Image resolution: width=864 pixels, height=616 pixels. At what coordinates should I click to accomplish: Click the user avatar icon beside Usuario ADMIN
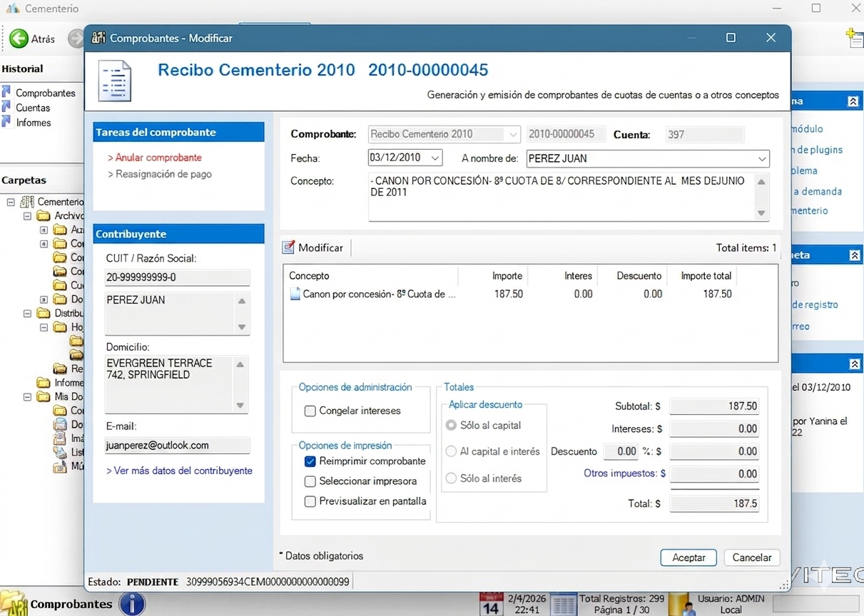pos(688,607)
